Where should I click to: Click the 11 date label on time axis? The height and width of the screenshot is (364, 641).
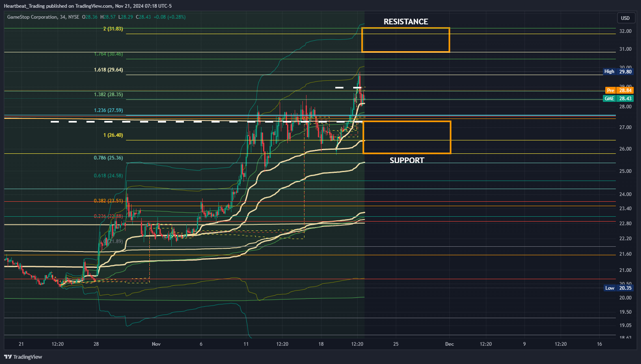pyautogui.click(x=246, y=344)
